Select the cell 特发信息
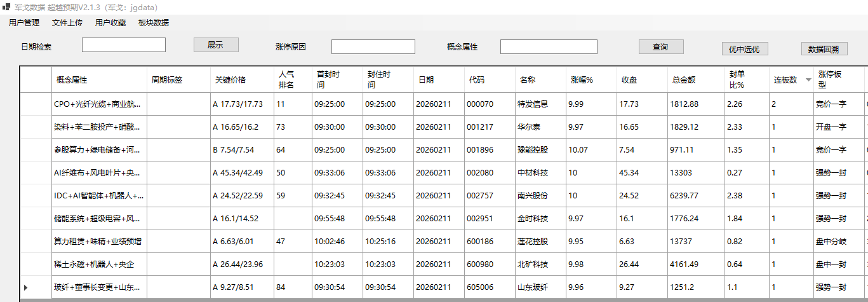 click(x=540, y=104)
